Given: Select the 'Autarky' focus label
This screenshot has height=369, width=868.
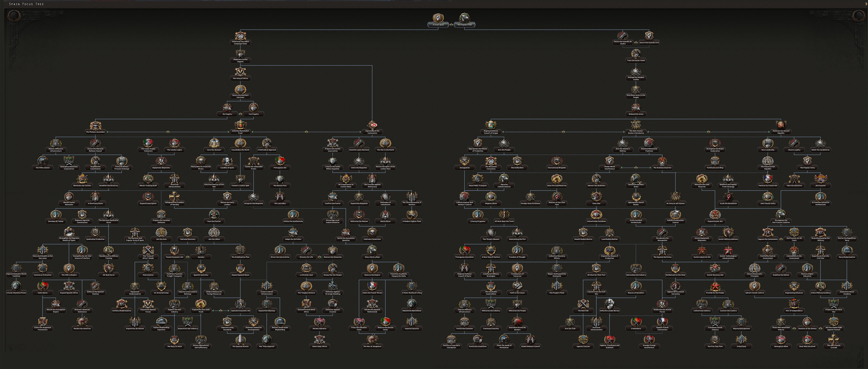Looking at the screenshot, I should coord(201,257).
